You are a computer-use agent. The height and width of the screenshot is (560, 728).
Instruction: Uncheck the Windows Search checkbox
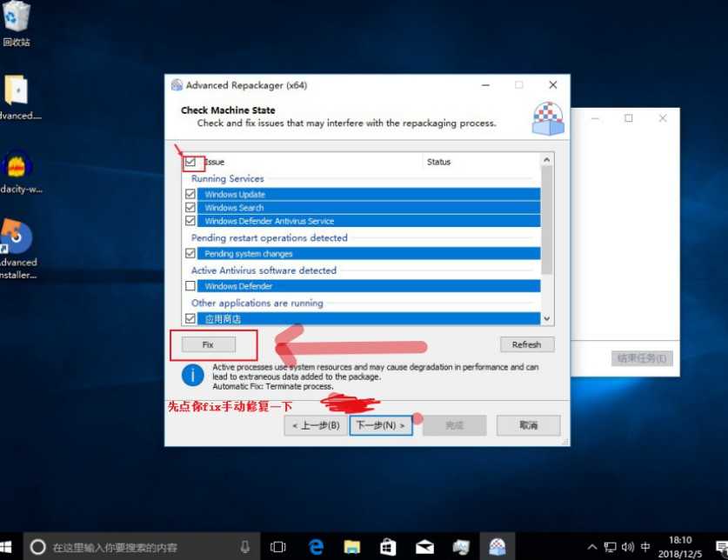pos(190,207)
